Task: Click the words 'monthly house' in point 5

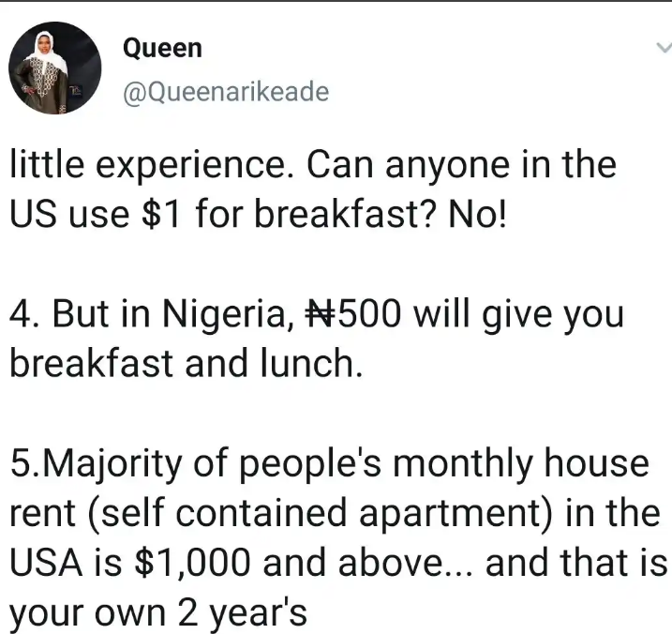Action: pyautogui.click(x=520, y=464)
